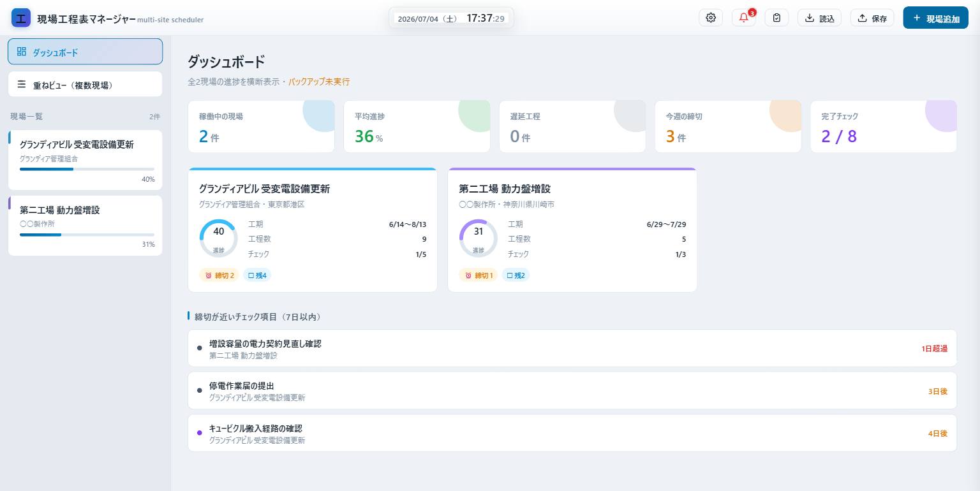
Task: Click the 1日超過 overdue label
Action: [935, 349]
